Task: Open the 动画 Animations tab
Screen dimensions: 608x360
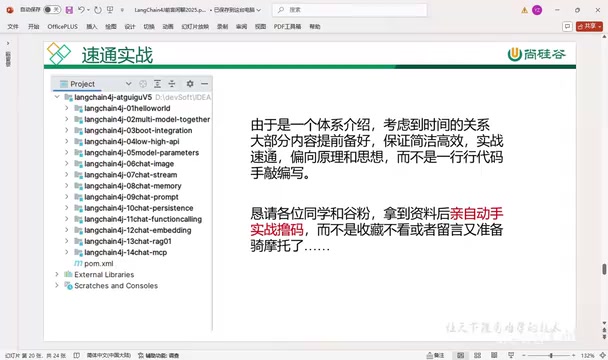Action: click(x=168, y=26)
